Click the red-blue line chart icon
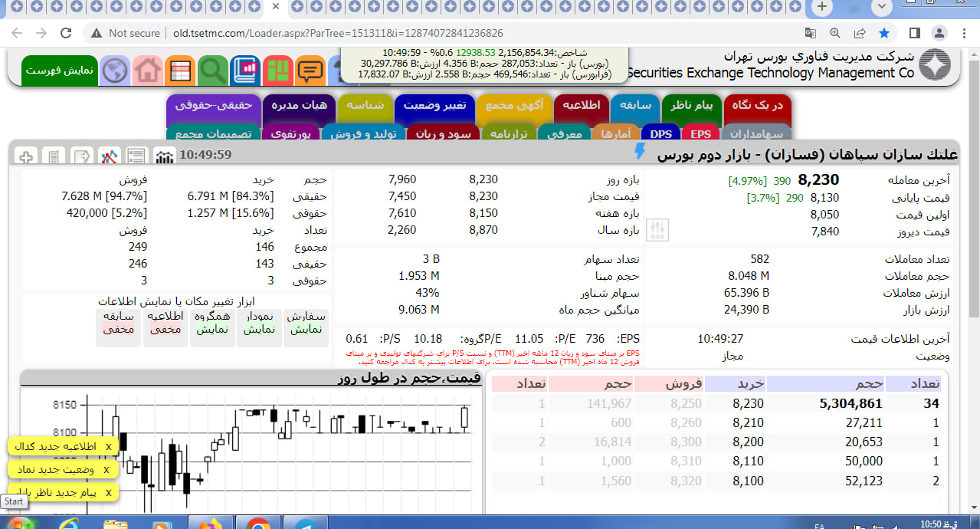 coord(109,156)
